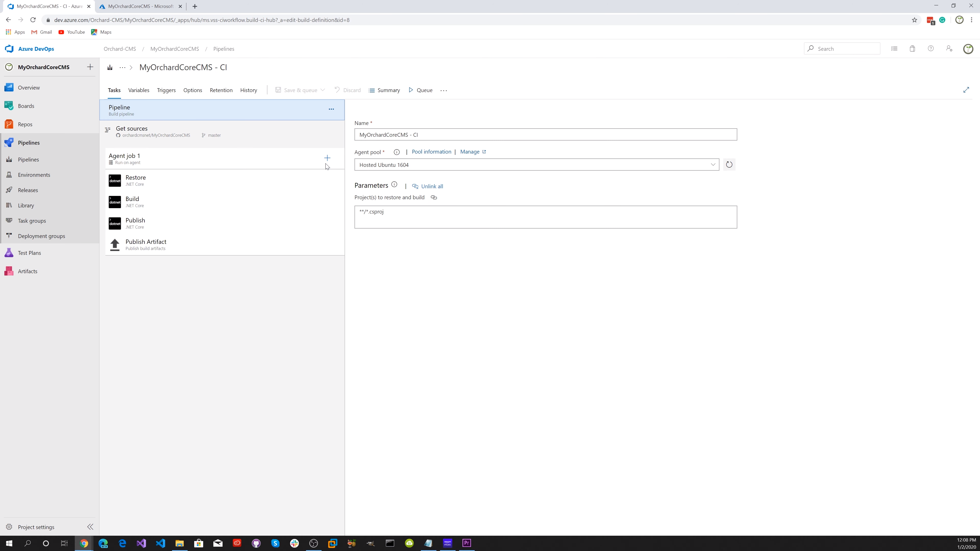The height and width of the screenshot is (551, 980).
Task: Switch to Variables tab
Action: pyautogui.click(x=139, y=90)
